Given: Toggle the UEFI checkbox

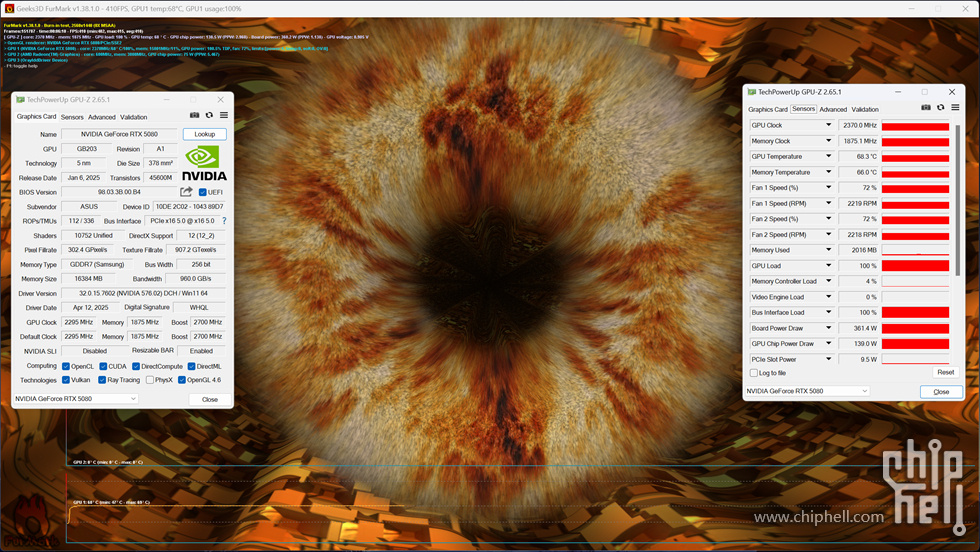Looking at the screenshot, I should pyautogui.click(x=202, y=193).
